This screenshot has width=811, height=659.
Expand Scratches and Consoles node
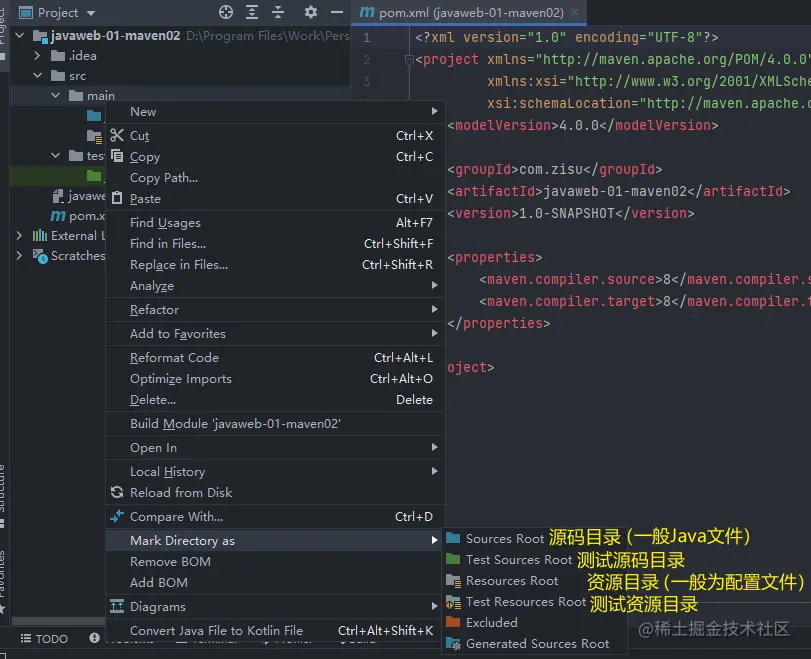point(20,256)
